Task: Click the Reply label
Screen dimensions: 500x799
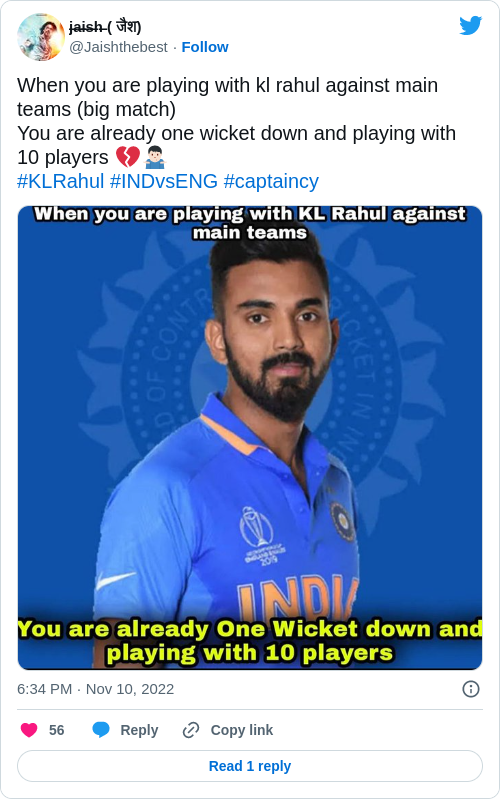Action: click(x=139, y=730)
